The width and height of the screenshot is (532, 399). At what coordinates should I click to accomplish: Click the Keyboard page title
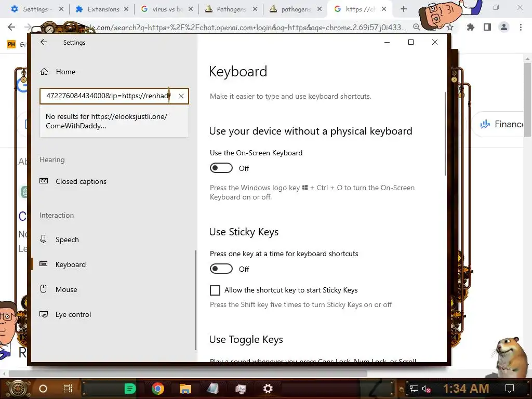[238, 72]
